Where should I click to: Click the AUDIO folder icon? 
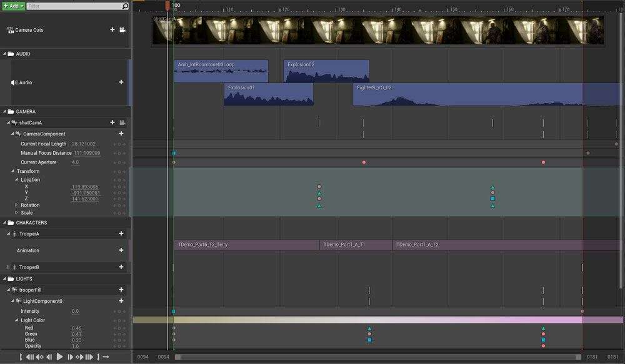pyautogui.click(x=11, y=54)
